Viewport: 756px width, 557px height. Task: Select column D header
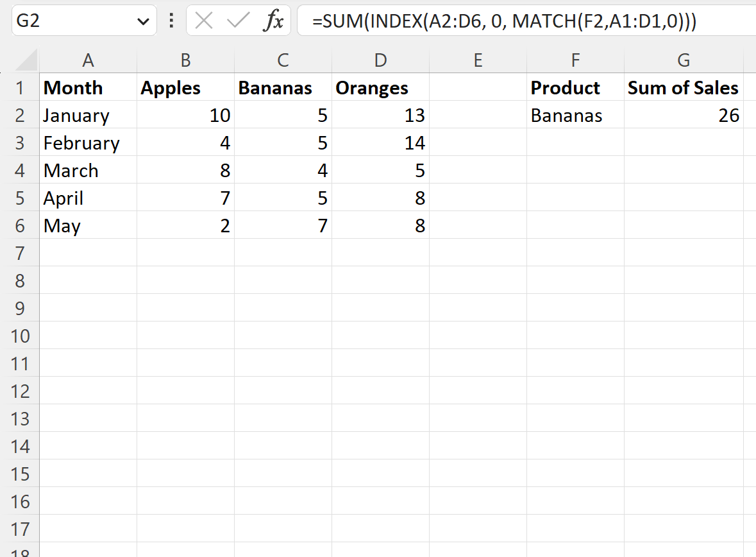click(380, 60)
